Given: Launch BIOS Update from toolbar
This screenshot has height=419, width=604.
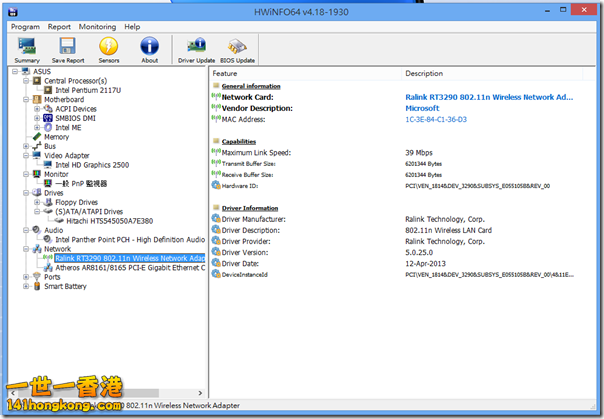Looking at the screenshot, I should (237, 50).
